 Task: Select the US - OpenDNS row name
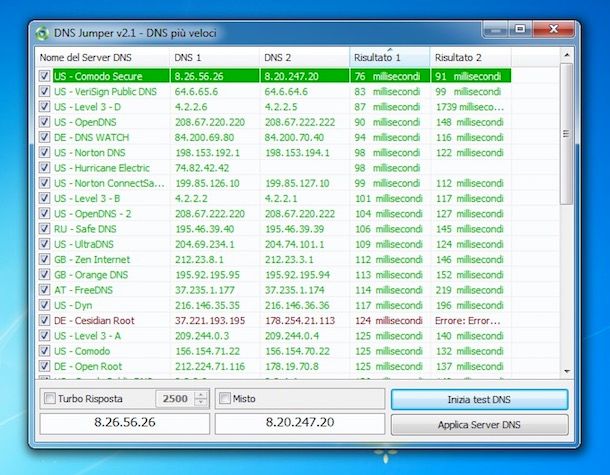point(85,122)
